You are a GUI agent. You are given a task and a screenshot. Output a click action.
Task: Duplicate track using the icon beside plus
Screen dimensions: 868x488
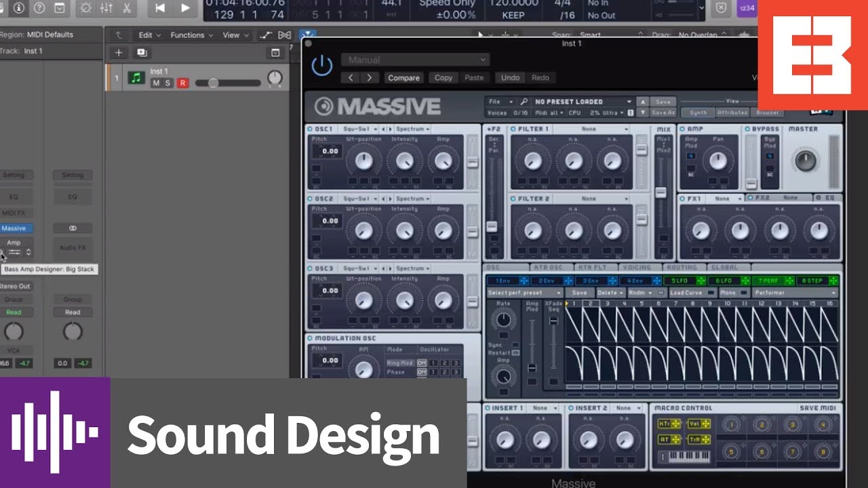click(141, 52)
